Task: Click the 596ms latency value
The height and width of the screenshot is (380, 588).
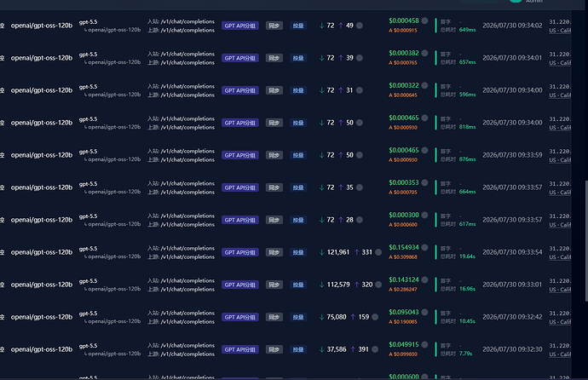Action: click(467, 95)
